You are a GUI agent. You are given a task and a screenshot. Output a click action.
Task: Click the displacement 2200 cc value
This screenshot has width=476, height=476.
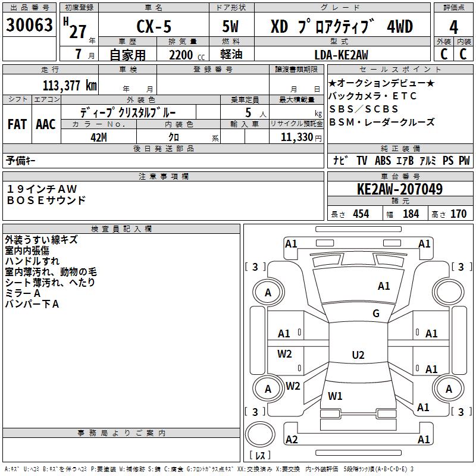pos(187,55)
